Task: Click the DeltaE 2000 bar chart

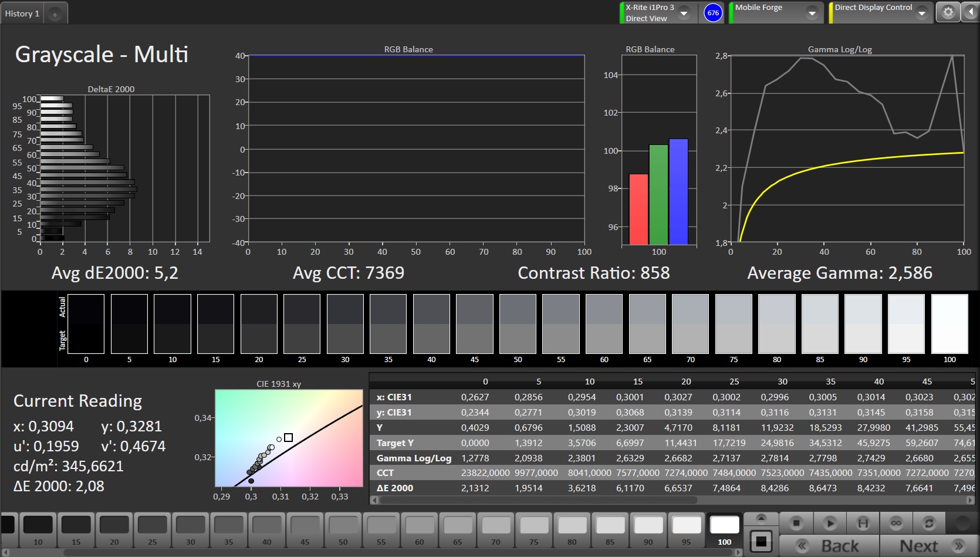Action: click(124, 168)
